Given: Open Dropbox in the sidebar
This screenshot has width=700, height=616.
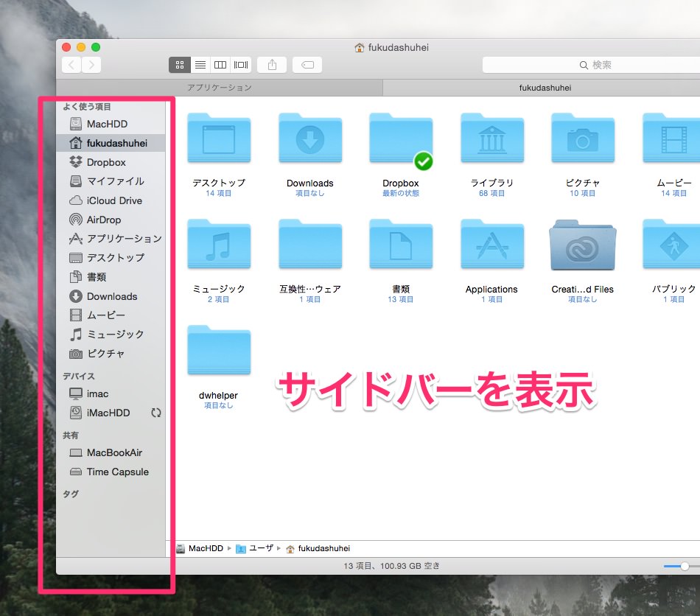Looking at the screenshot, I should point(111,162).
